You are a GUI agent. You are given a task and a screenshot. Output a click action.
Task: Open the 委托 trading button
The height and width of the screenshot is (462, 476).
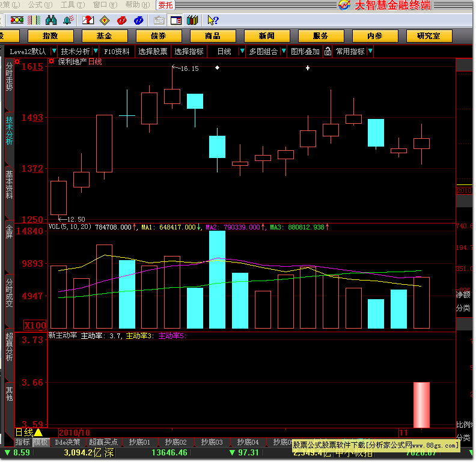tap(165, 5)
